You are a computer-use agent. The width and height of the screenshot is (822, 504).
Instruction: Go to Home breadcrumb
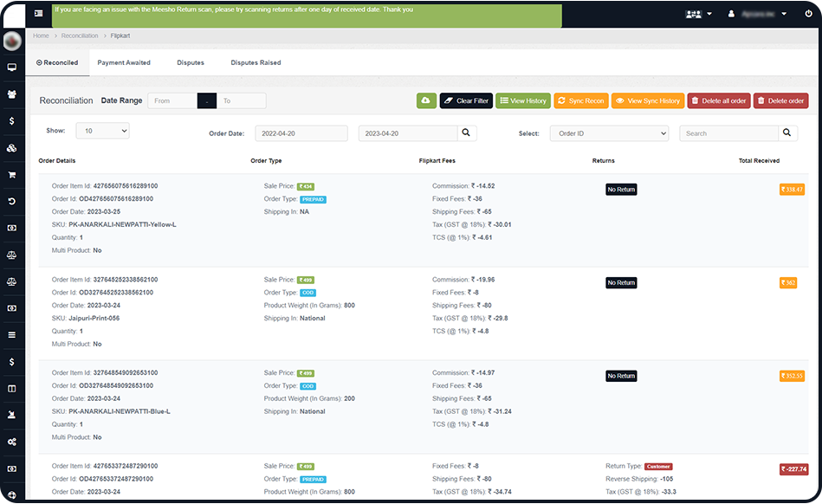(41, 36)
